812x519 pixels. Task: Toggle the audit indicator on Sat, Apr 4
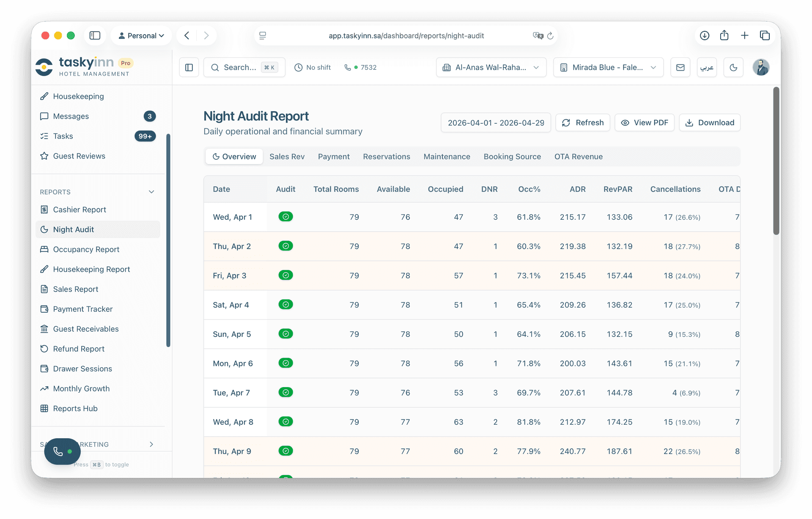pyautogui.click(x=286, y=304)
